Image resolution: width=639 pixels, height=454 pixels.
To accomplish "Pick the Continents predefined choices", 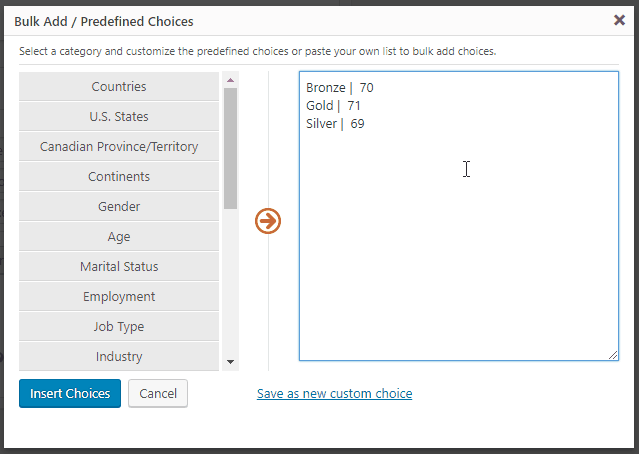I will coord(119,176).
